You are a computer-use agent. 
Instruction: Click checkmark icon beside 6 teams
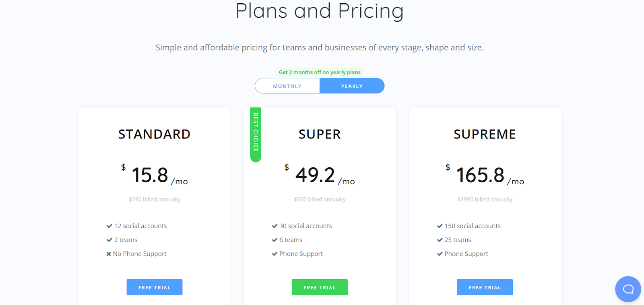[x=275, y=240]
